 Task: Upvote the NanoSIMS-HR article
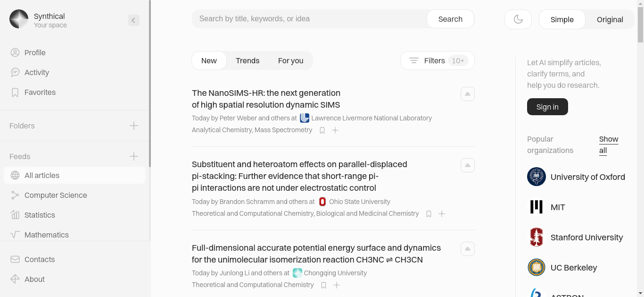tap(468, 94)
